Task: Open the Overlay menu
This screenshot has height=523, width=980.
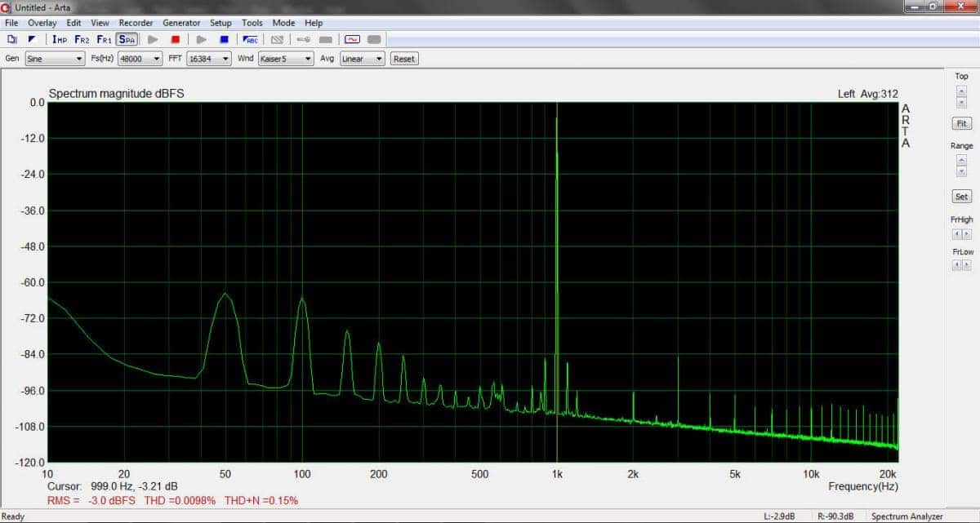Action: point(42,23)
